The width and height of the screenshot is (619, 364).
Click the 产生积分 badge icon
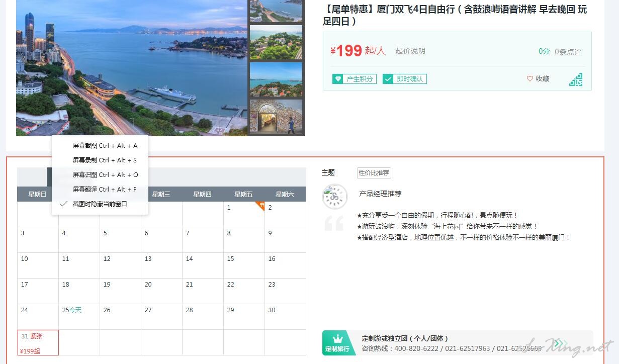338,79
